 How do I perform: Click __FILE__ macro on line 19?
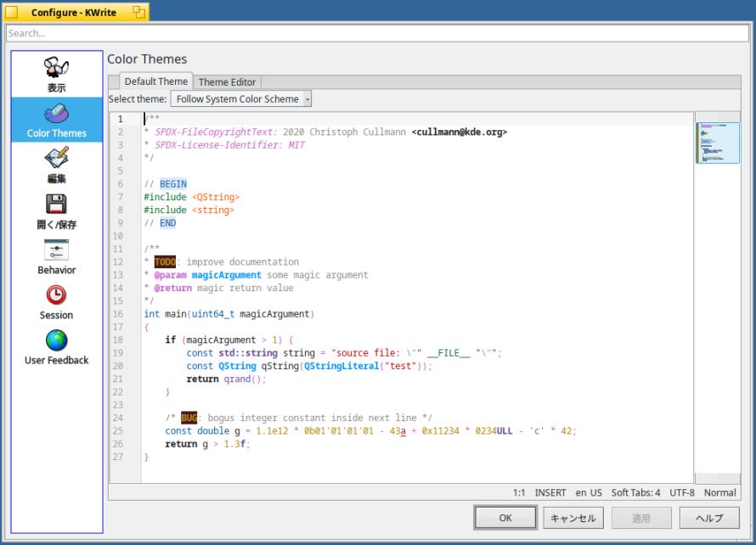pyautogui.click(x=449, y=353)
